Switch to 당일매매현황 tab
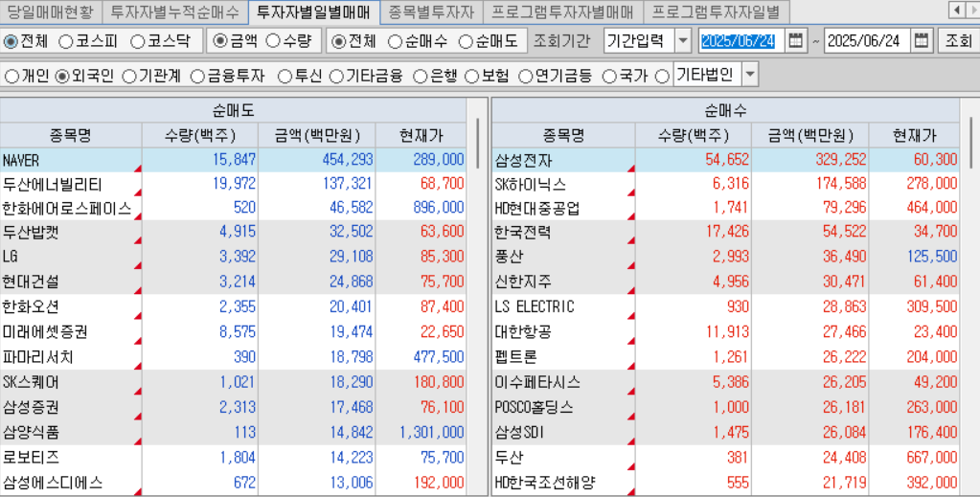The image size is (980, 497). click(x=50, y=11)
